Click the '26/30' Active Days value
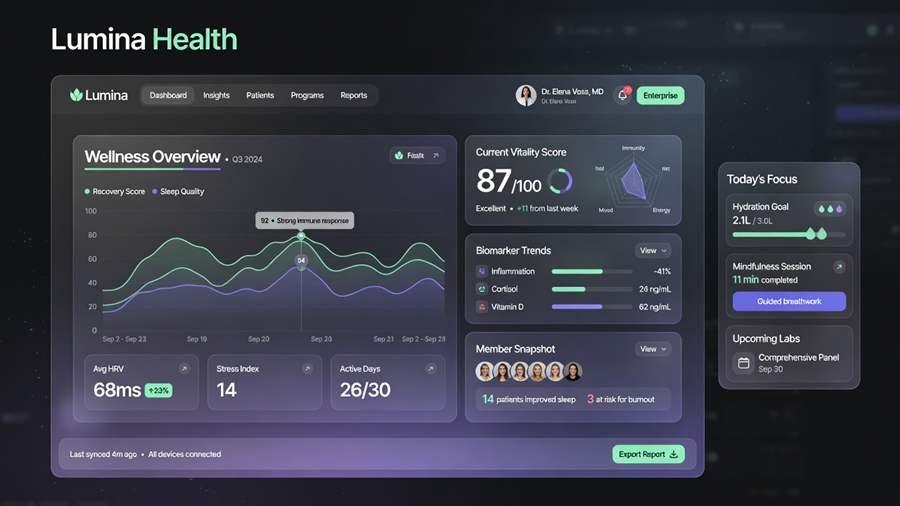The width and height of the screenshot is (900, 506). pyautogui.click(x=365, y=390)
